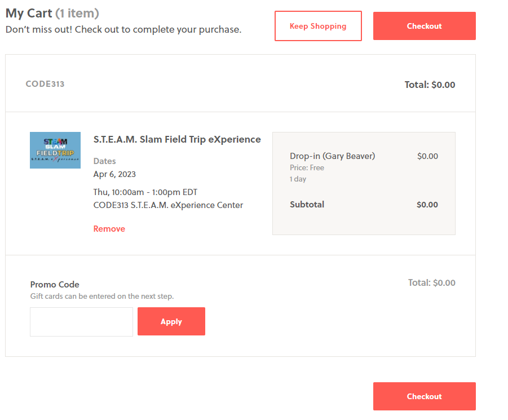
Task: Click the Keep Shopping button
Action: [x=318, y=26]
